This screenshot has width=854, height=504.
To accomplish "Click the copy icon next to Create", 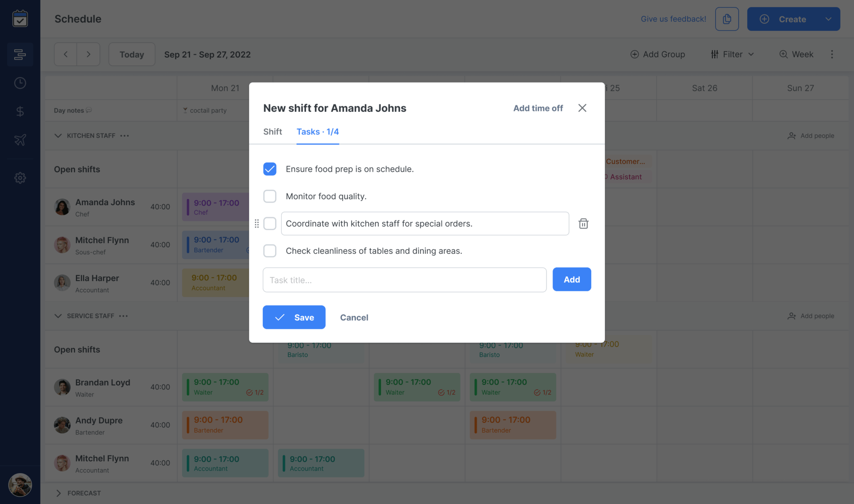I will tap(727, 19).
